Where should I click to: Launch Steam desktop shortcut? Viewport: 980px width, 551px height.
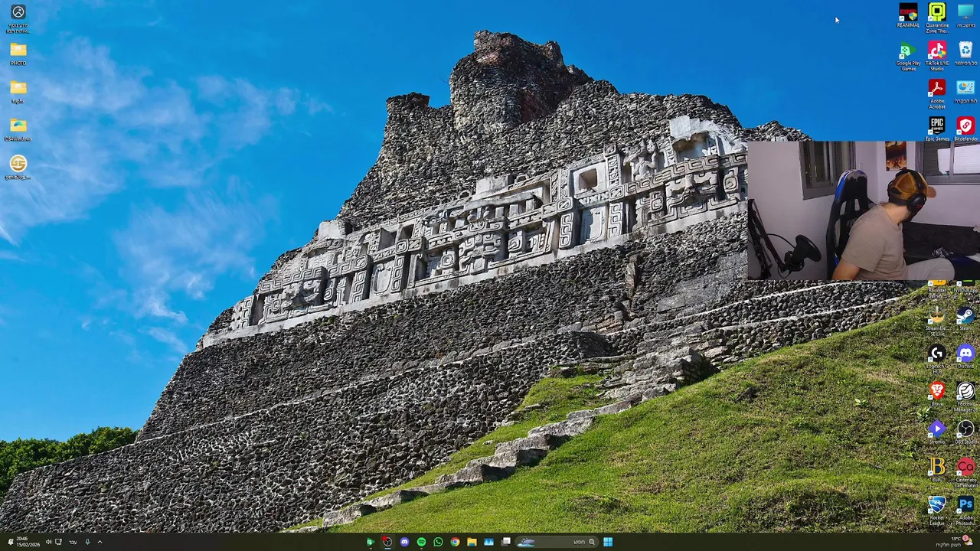965,318
